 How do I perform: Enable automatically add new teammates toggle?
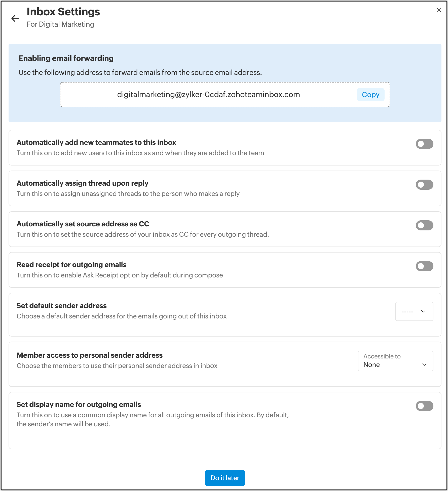click(424, 144)
